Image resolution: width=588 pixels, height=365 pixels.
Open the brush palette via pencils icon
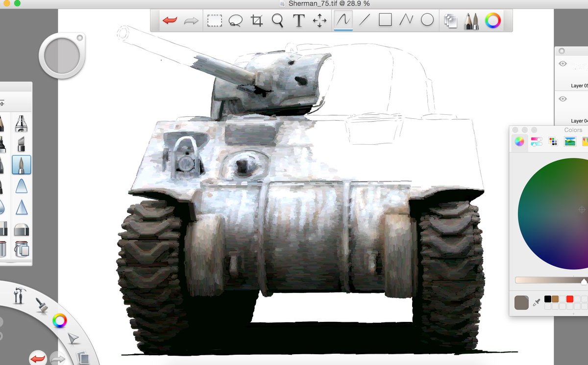coord(471,21)
